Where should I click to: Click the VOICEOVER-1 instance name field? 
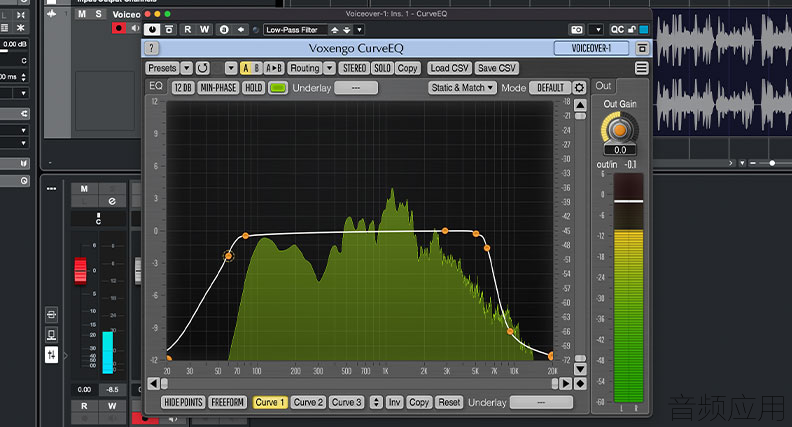coord(591,48)
